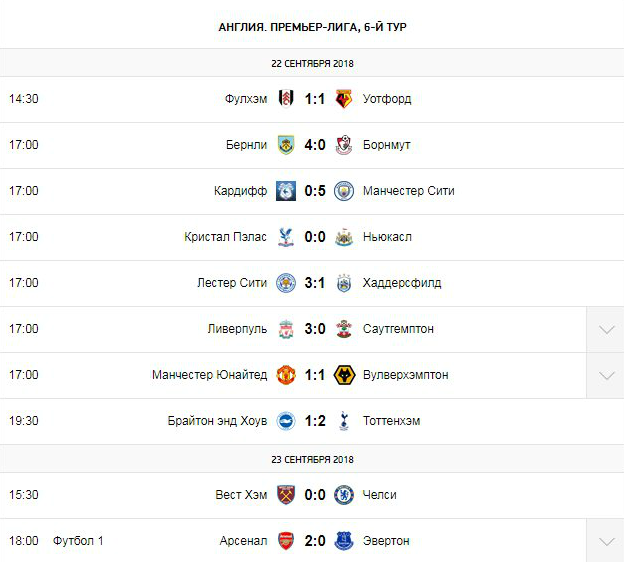Click the Chelsea club crest
This screenshot has width=624, height=562.
344,495
